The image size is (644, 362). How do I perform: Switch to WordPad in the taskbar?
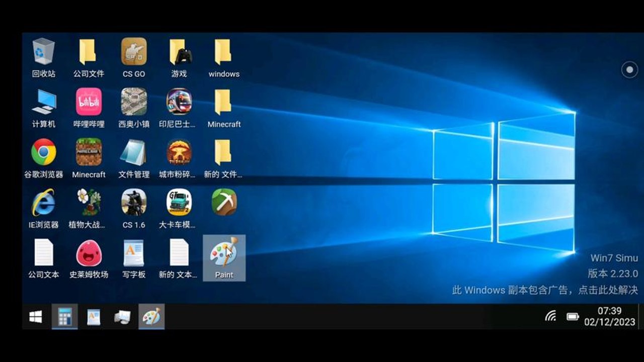coord(94,317)
